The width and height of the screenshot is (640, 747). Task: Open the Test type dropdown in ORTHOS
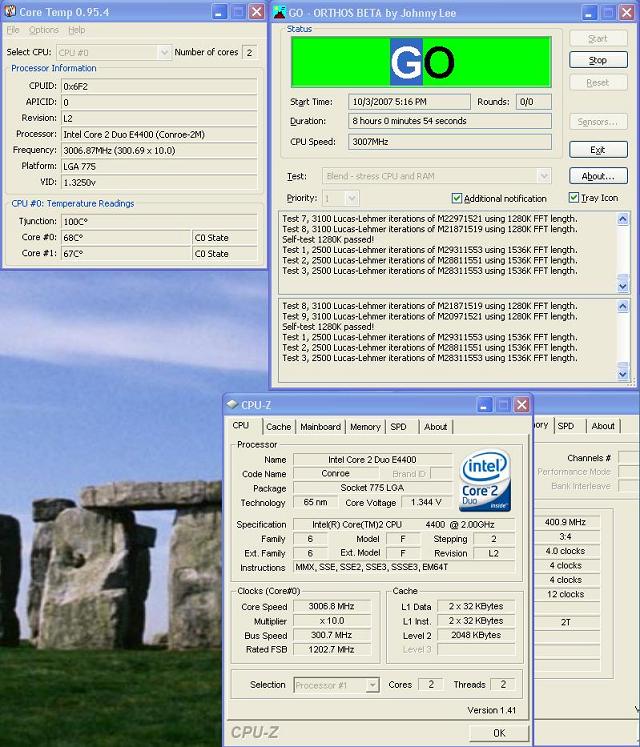tap(544, 176)
